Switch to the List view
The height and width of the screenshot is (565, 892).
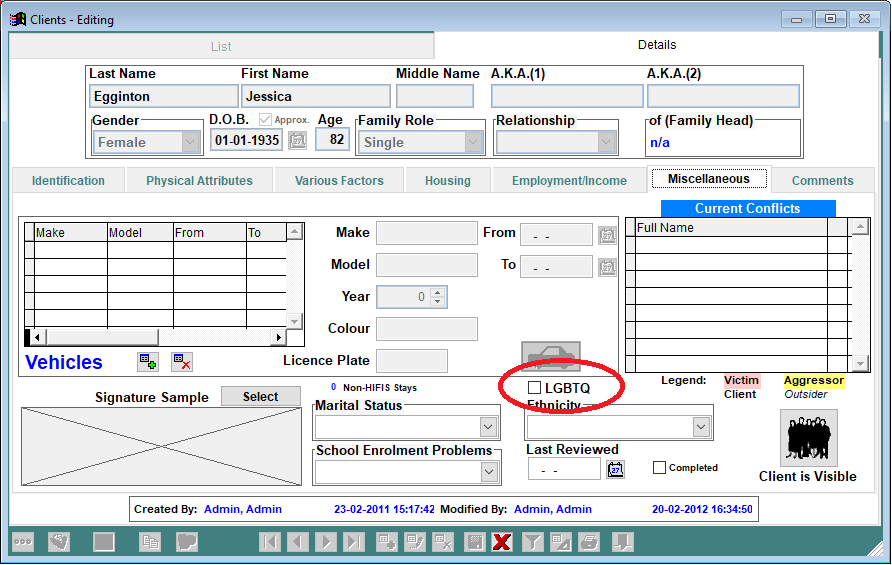coord(221,46)
